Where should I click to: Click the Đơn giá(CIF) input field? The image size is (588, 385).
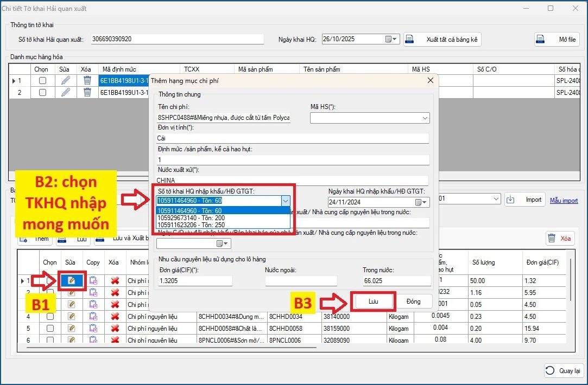[x=195, y=281]
